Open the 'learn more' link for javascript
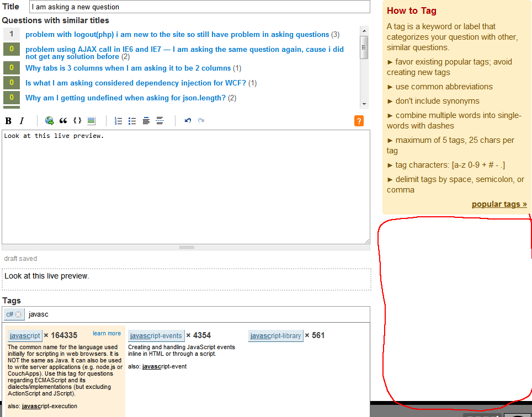532x417 pixels. pyautogui.click(x=107, y=334)
